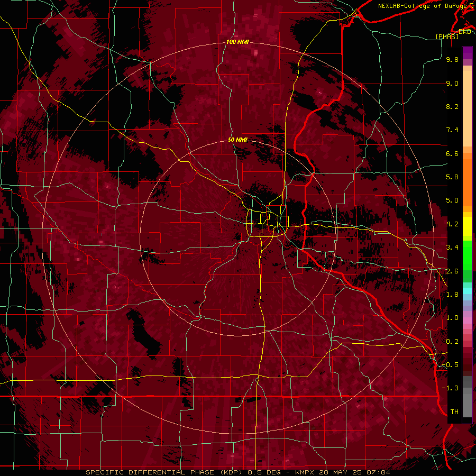Image resolution: width=476 pixels, height=476 pixels.
Task: Pick the purple band atop the color bar
Action: click(x=467, y=53)
